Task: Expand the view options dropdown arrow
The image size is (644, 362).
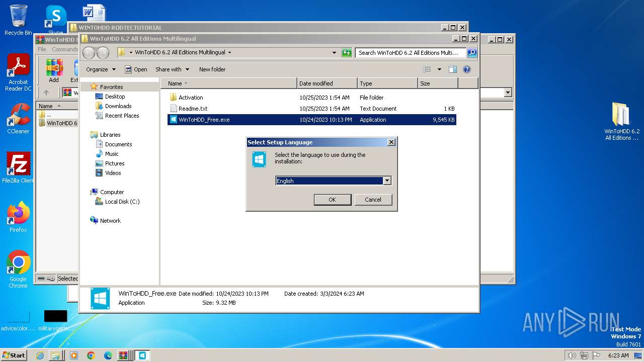Action: pyautogui.click(x=439, y=69)
